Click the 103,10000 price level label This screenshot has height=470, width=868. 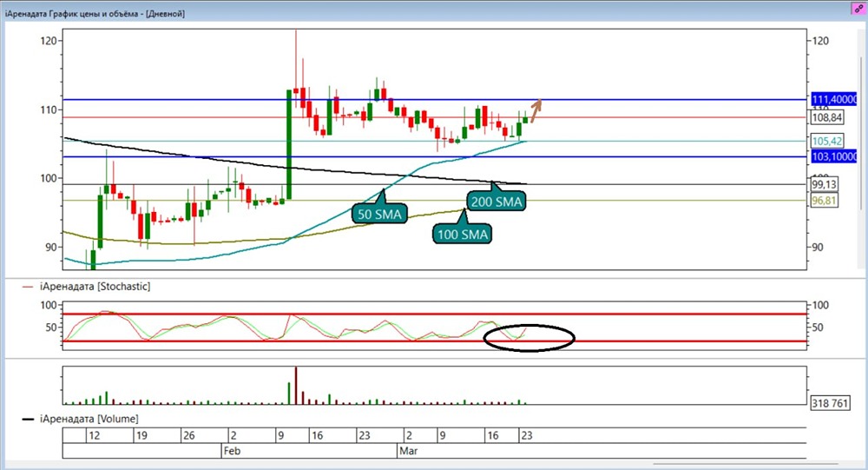point(833,156)
